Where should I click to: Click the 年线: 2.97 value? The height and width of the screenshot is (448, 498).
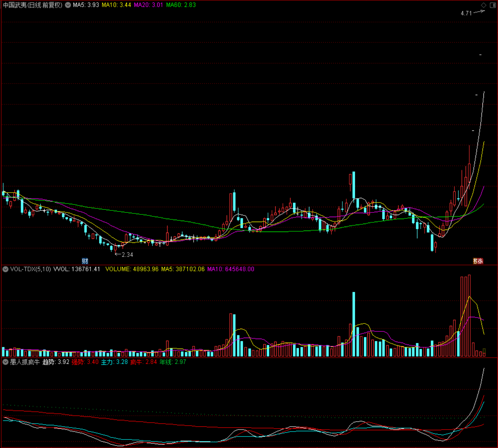click(173, 362)
